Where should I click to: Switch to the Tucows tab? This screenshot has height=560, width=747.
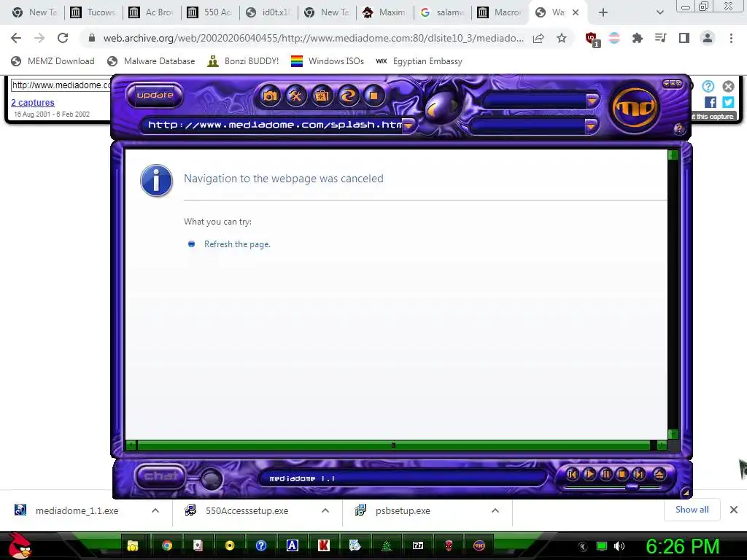(93, 12)
